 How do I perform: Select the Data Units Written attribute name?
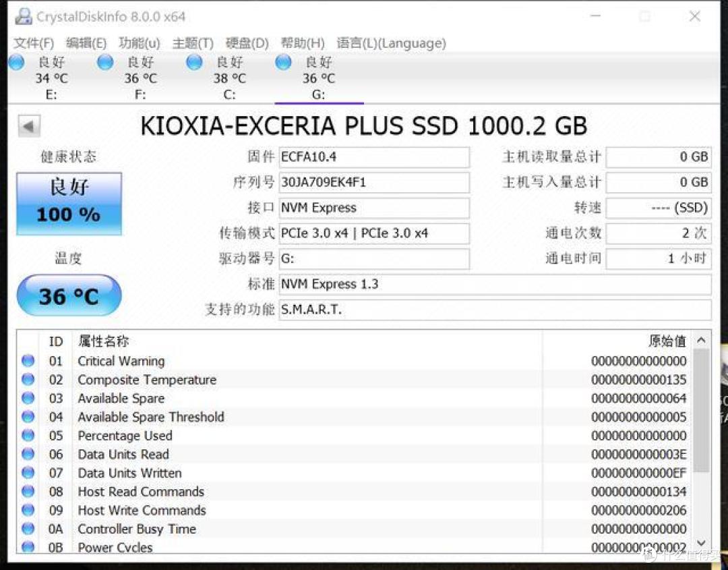tap(129, 473)
